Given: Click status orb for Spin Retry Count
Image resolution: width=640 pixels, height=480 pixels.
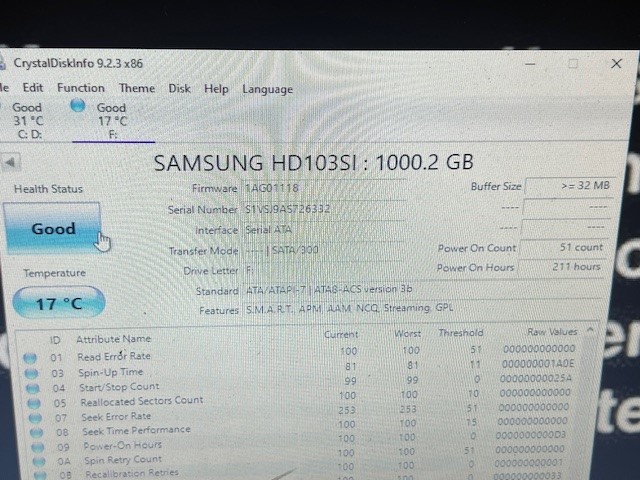Looking at the screenshot, I should pyautogui.click(x=39, y=462).
